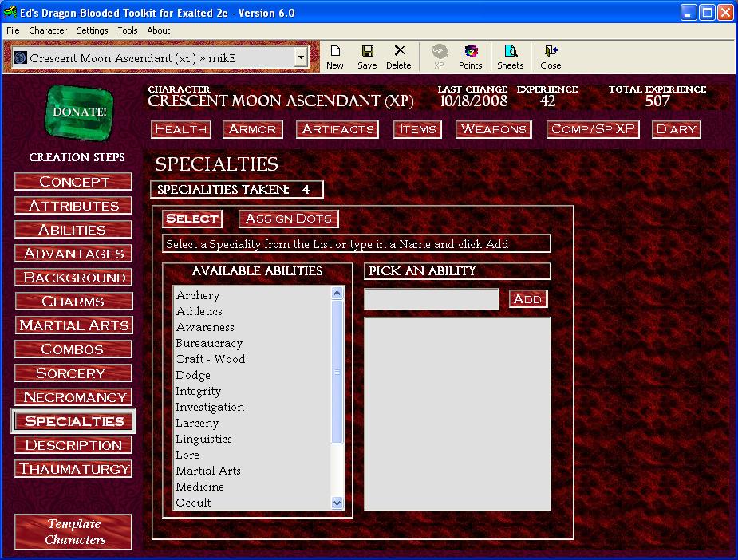Click the application icon in title bar

pos(10,12)
